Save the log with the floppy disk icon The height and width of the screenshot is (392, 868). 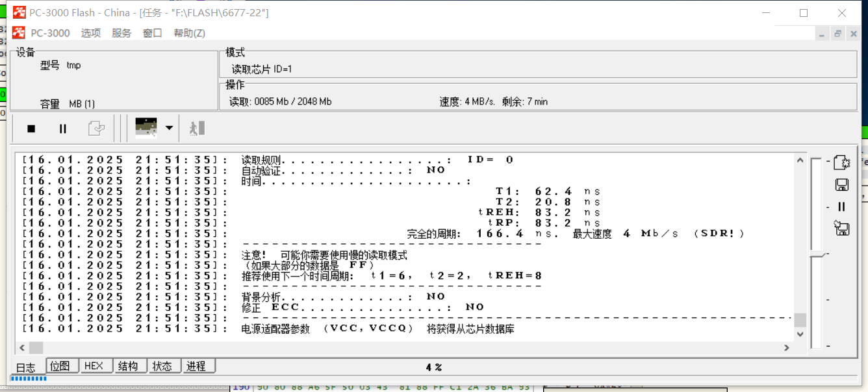841,185
